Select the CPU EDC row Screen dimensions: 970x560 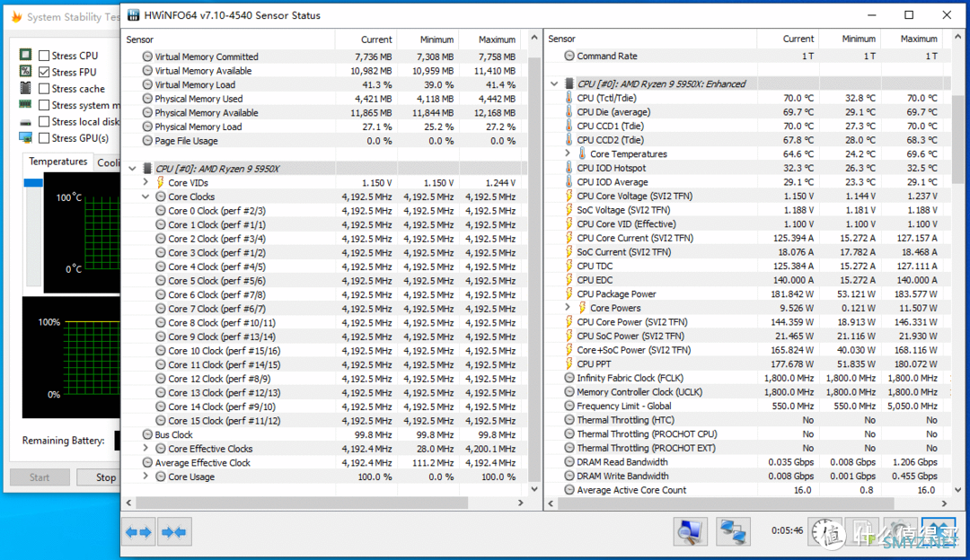pos(747,280)
